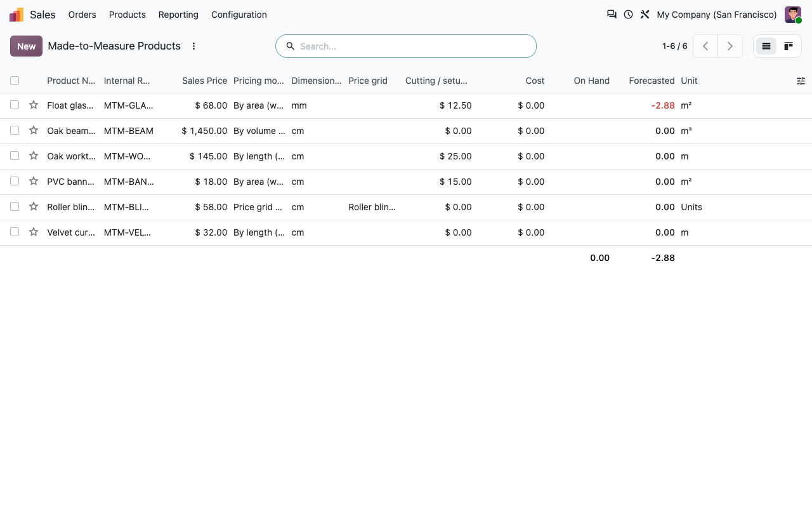
Task: Open the Products menu
Action: 128,15
